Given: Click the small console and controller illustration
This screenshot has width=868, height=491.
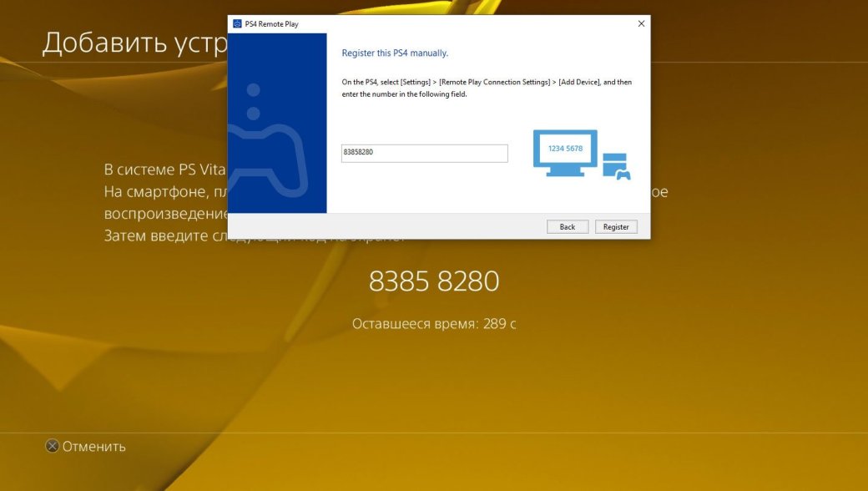Looking at the screenshot, I should pos(616,167).
